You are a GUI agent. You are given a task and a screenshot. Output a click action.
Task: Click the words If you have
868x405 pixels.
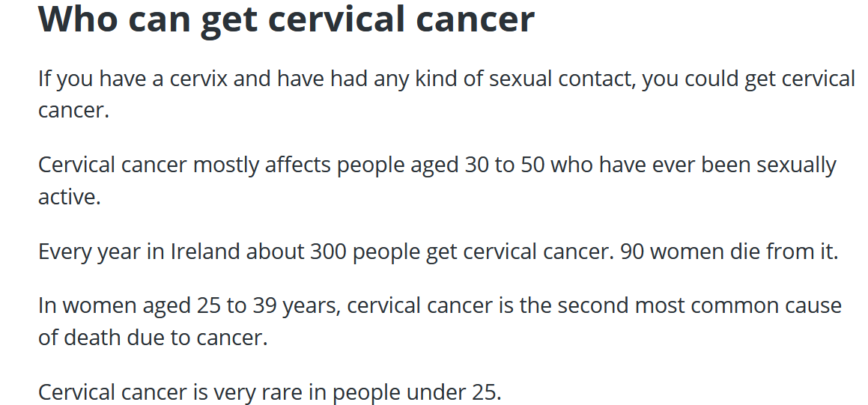tap(85, 79)
